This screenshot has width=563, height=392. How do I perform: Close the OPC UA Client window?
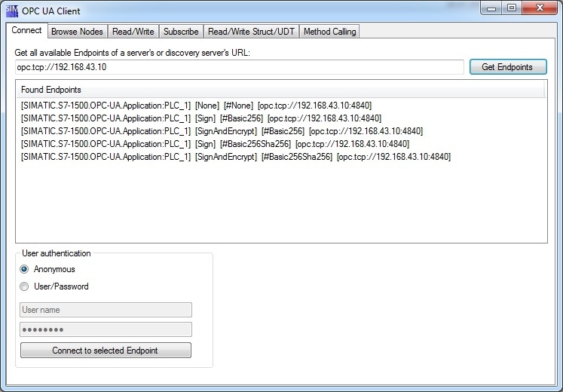tap(540, 8)
